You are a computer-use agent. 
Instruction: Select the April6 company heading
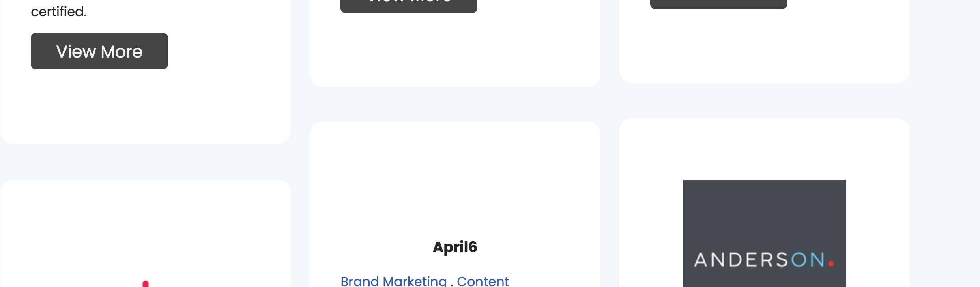(x=455, y=247)
